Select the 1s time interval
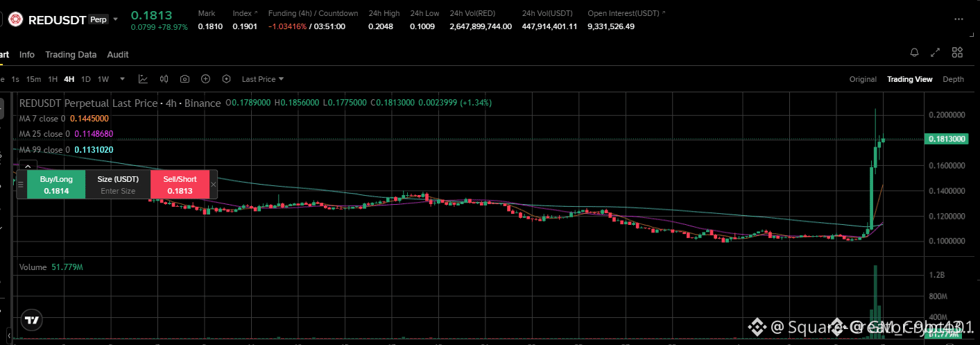This screenshot has height=345, width=980. [x=15, y=79]
